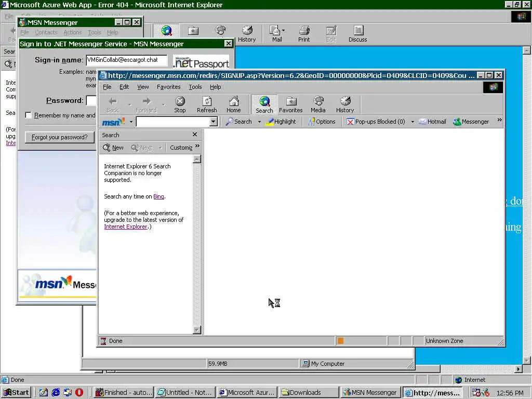
Task: Launch Opera from Quick Launch
Action: [79, 393]
